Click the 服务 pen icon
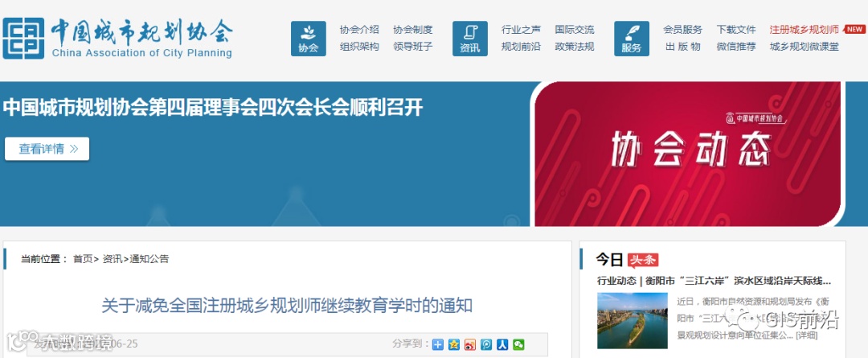 (x=632, y=39)
